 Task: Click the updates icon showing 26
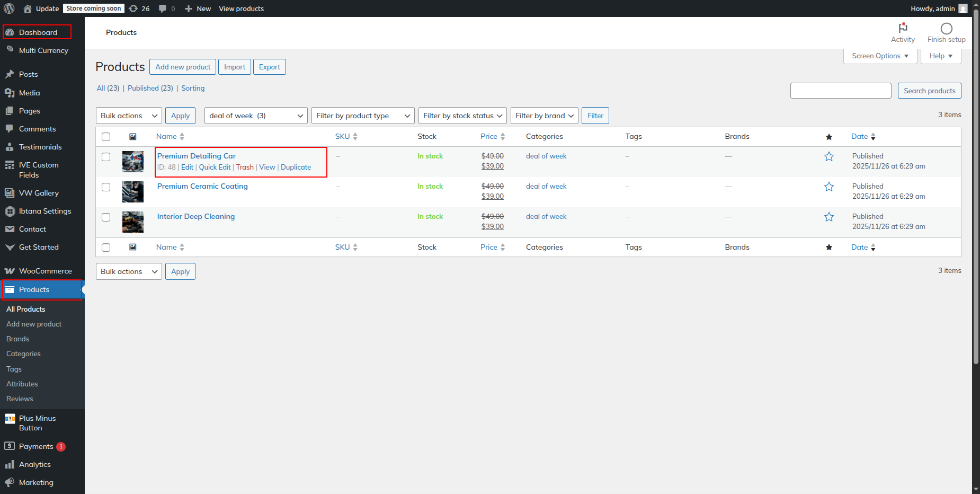134,8
